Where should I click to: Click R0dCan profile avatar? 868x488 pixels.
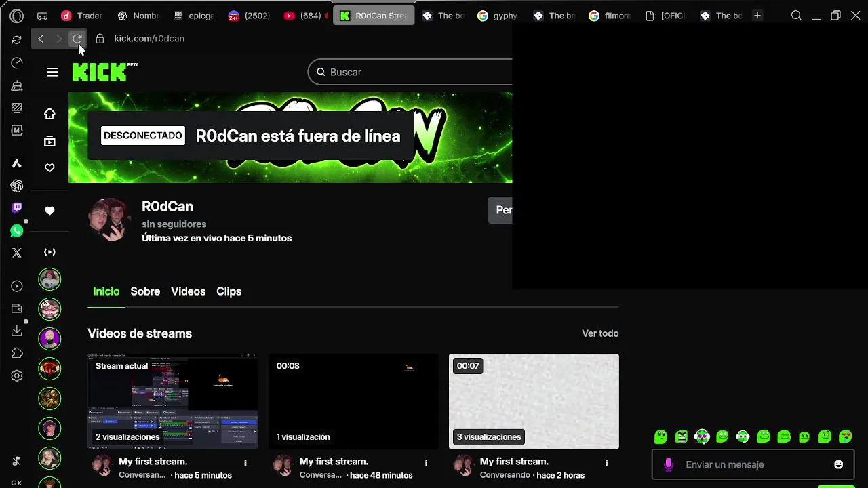[x=109, y=220]
